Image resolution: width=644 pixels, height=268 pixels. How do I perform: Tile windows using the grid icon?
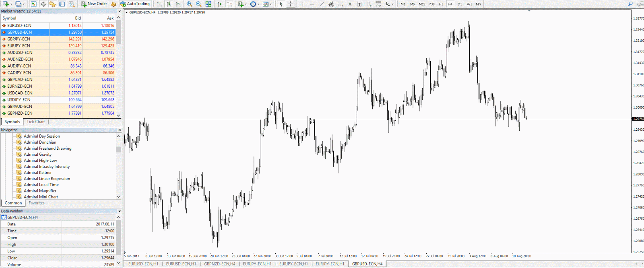point(208,4)
